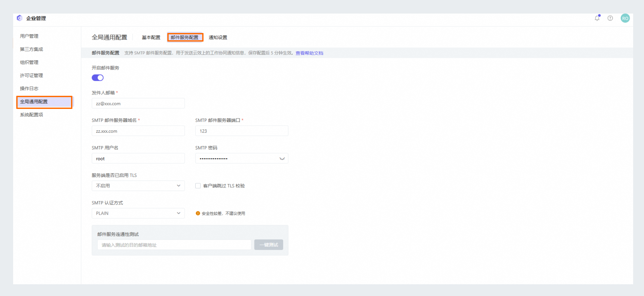The height and width of the screenshot is (296, 644).
Task: Click the 查看帮助文档 link
Action: [309, 53]
